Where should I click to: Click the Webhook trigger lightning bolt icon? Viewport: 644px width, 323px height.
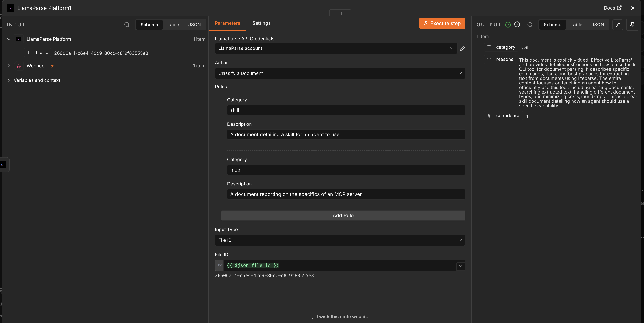click(52, 66)
